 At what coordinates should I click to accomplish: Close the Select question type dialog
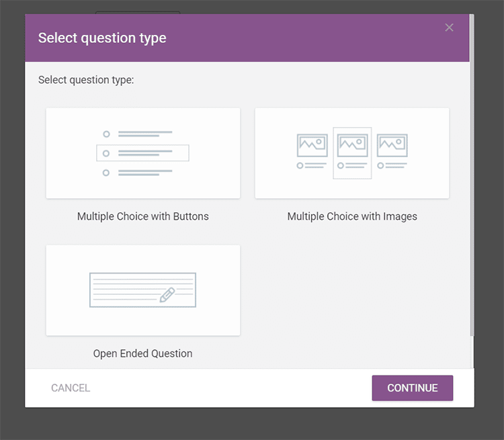click(x=450, y=28)
